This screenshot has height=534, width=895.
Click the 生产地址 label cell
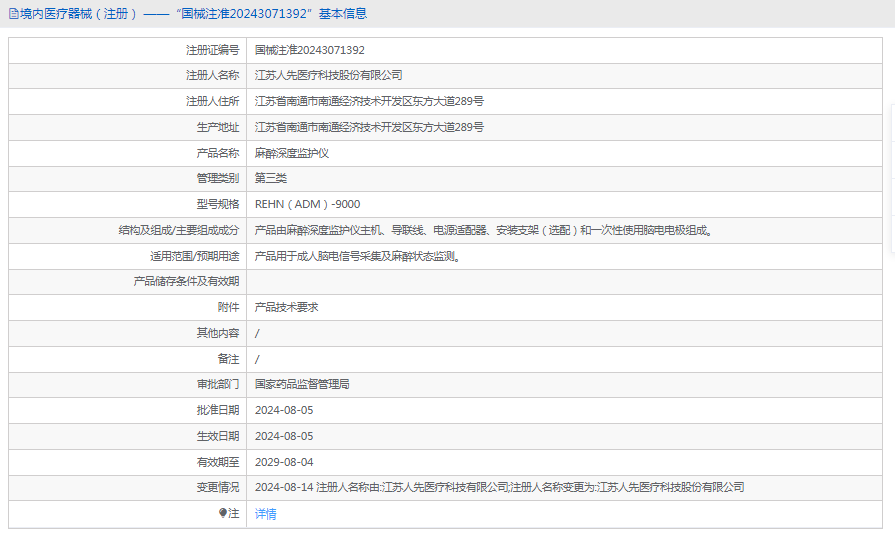127,127
